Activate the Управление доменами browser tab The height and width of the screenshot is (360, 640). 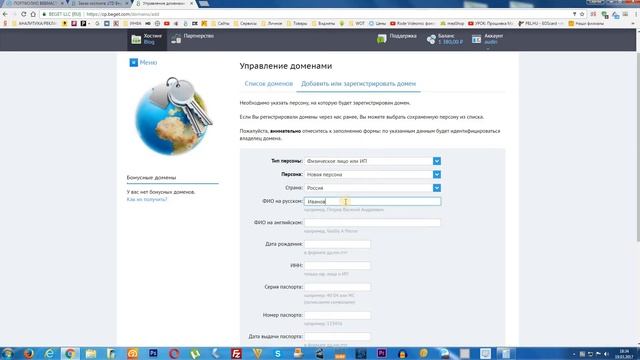[x=163, y=3]
